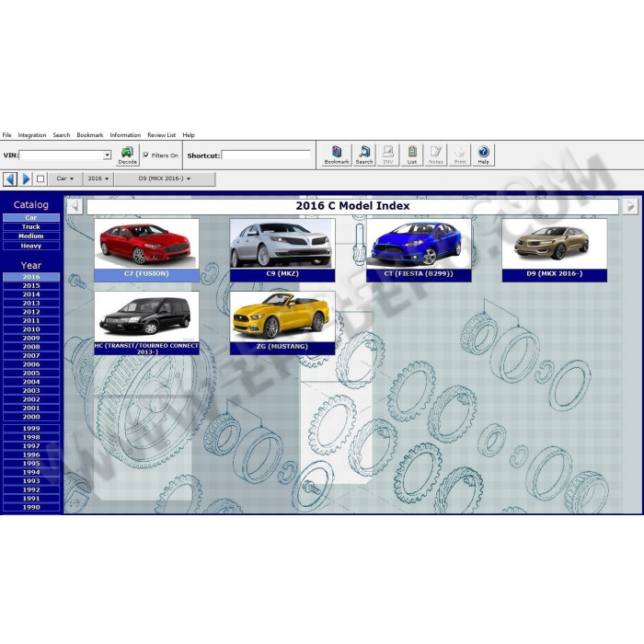Select year 2008 in the Year list
Viewport: 644px width, 644px height.
(x=31, y=347)
